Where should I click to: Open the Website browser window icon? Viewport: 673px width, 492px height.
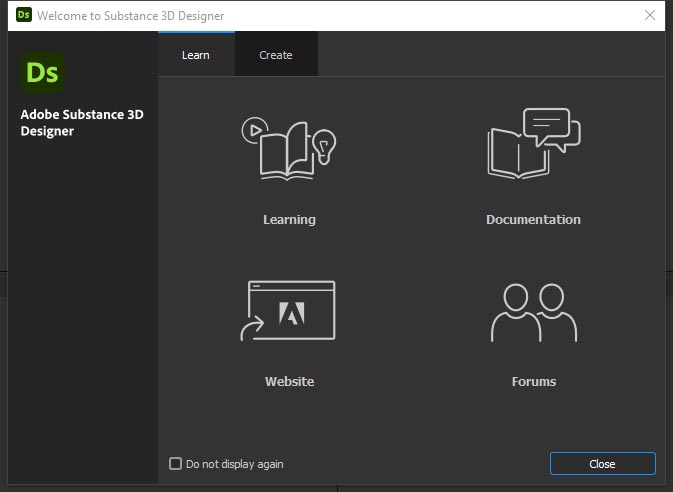(x=289, y=312)
